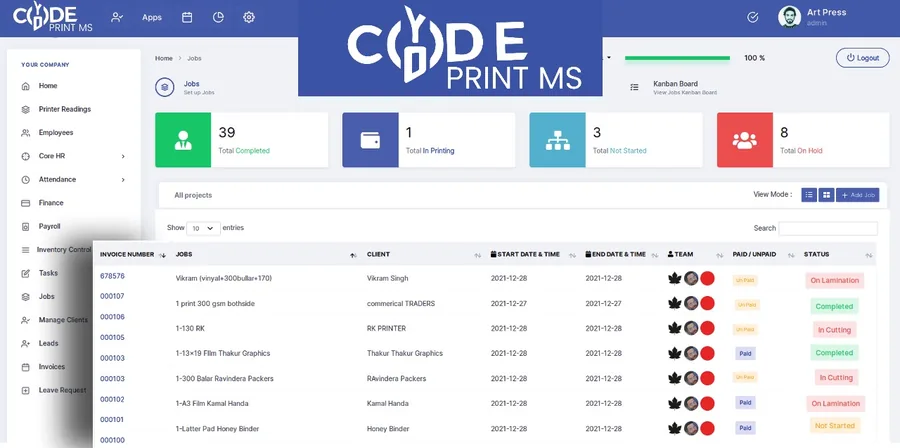Click the Tasks edit icon in sidebar
The image size is (900, 448).
[25, 274]
